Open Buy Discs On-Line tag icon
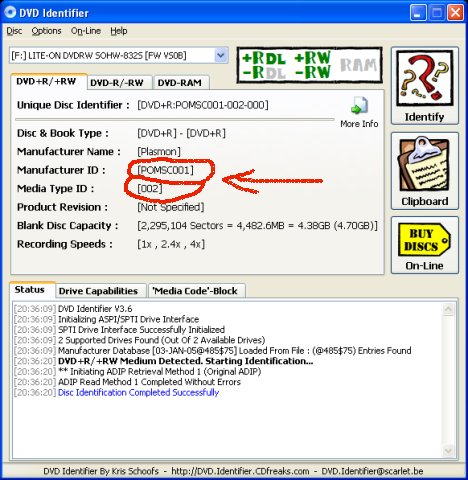The height and width of the screenshot is (480, 468). tap(425, 240)
